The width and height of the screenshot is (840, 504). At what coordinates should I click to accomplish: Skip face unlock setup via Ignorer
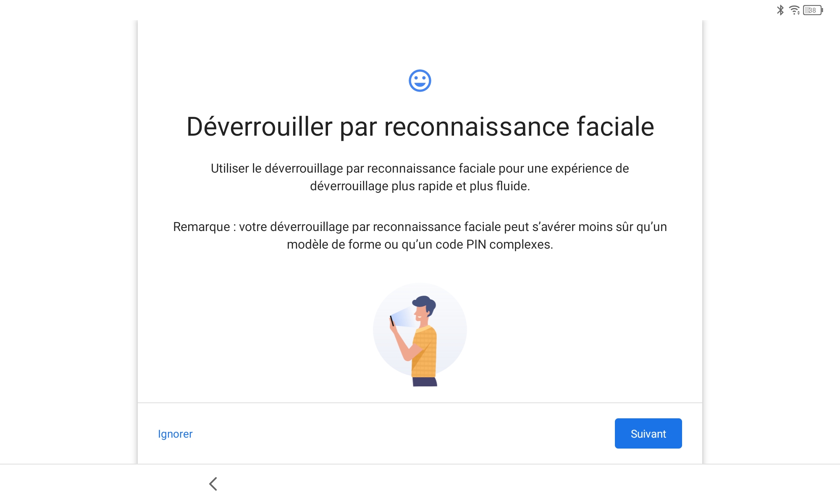175,434
